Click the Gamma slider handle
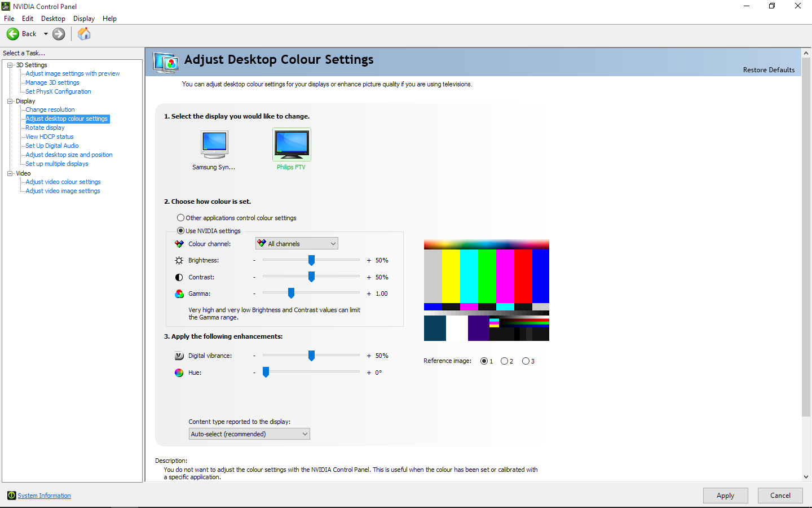 [x=291, y=293]
